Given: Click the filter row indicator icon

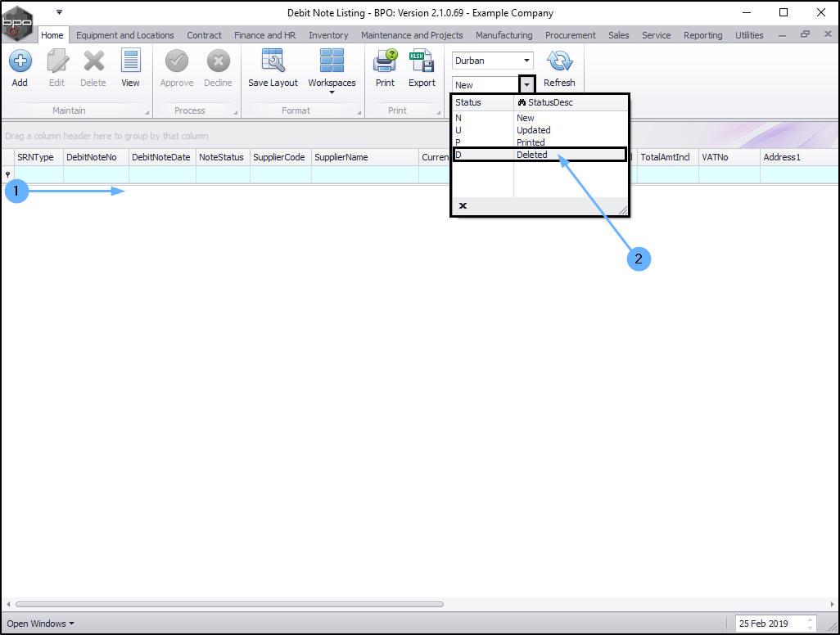Looking at the screenshot, I should (7, 174).
